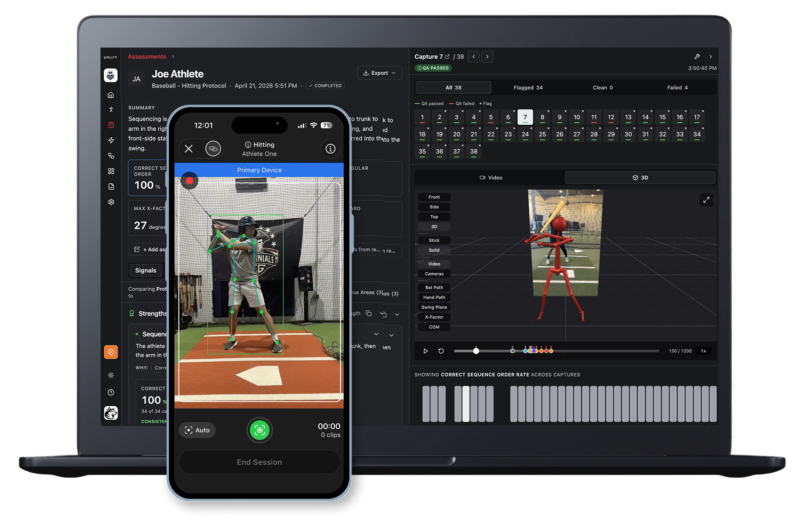Viewport: 812px width, 527px height.
Task: Click the COMPLETED status badge
Action: tap(325, 86)
